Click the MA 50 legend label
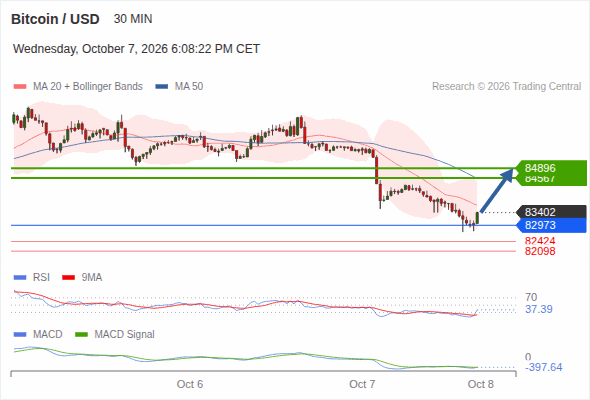Viewport: 590px width, 400px height. pos(189,87)
